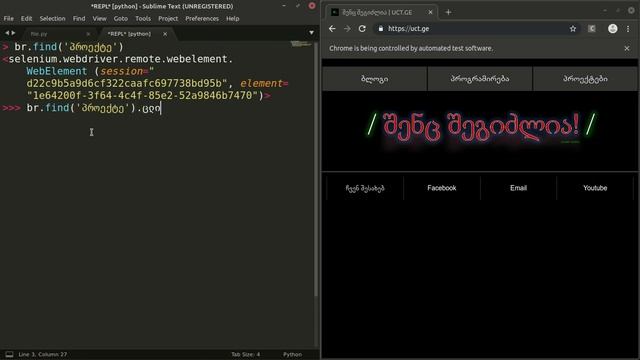Switch to the file.py tab
640x360 pixels.
(59, 34)
